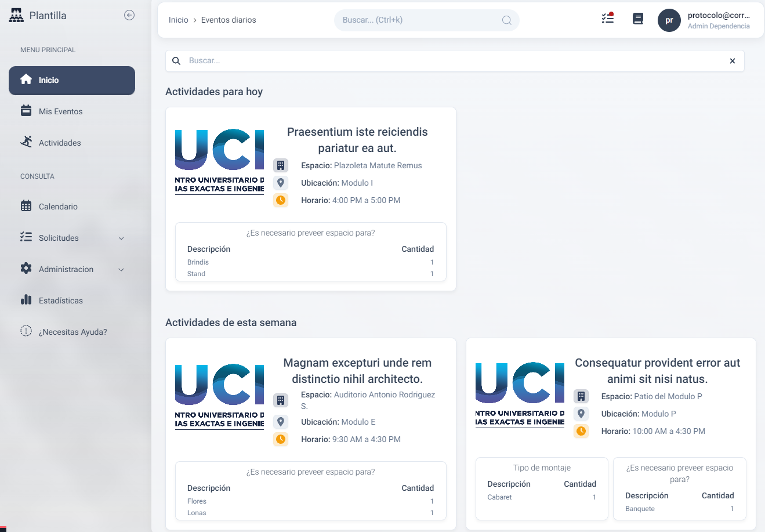Focus the Buscar activities search field
765x532 pixels.
(x=452, y=61)
